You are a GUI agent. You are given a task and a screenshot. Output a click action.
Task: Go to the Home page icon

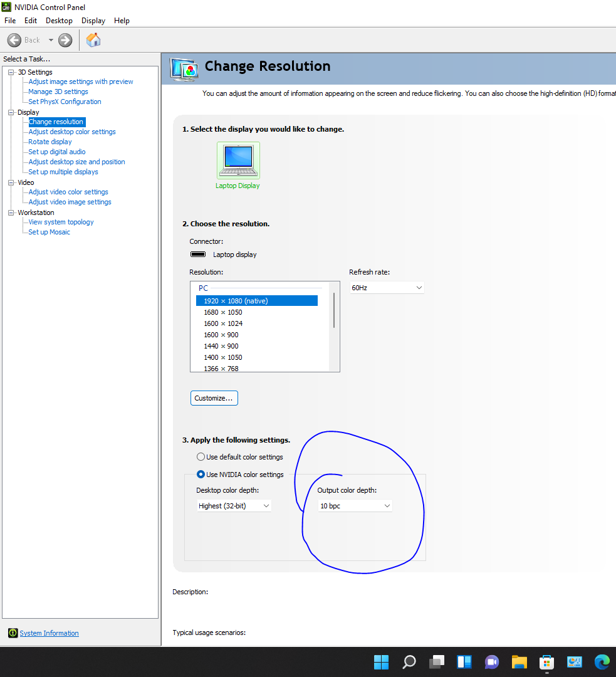[93, 39]
